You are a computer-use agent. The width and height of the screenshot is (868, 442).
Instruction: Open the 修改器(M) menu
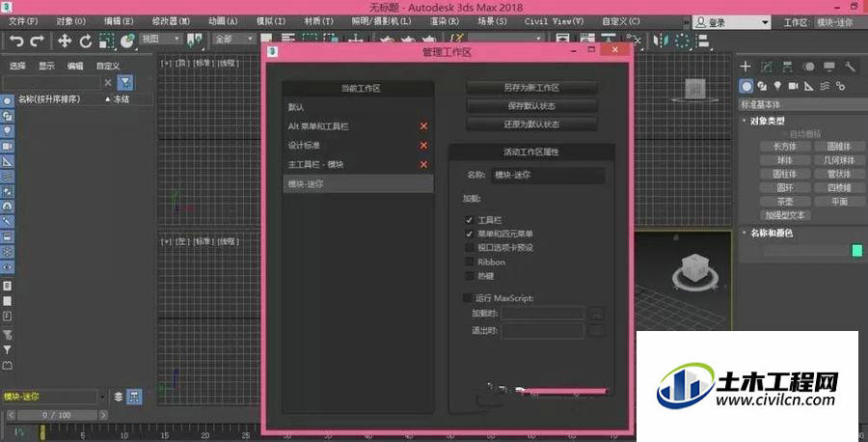click(171, 21)
